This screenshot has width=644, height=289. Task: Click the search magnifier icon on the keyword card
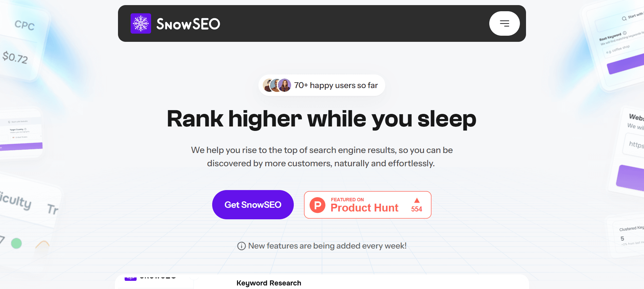624,18
